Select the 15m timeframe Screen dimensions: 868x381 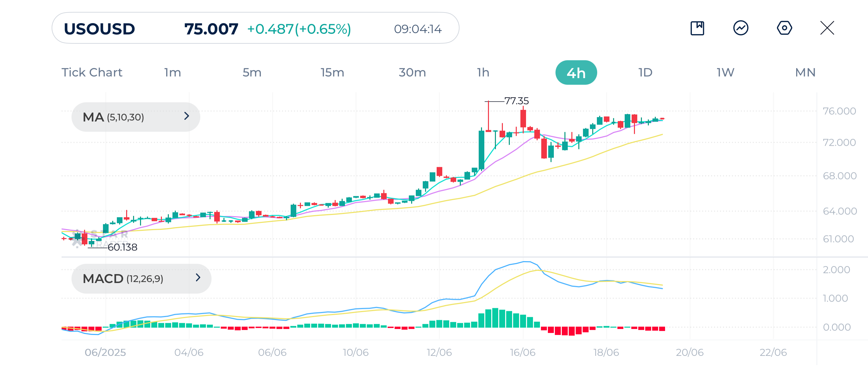(332, 72)
